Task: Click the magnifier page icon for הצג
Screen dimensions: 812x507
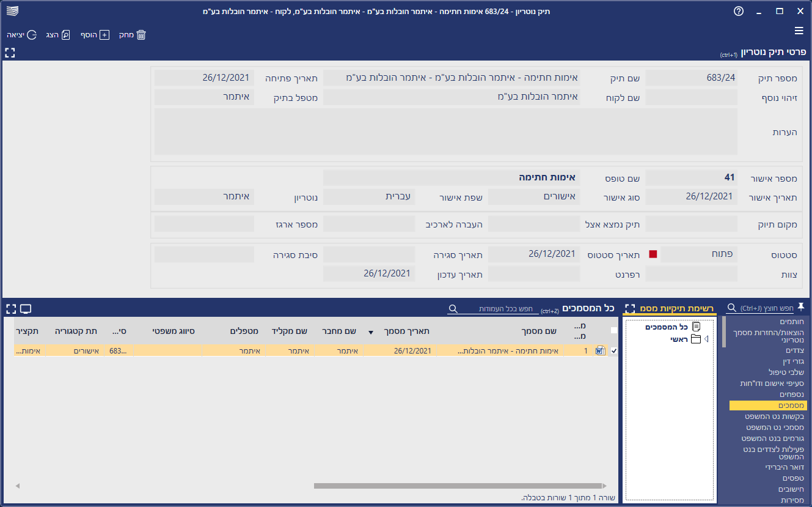Action: [66, 35]
